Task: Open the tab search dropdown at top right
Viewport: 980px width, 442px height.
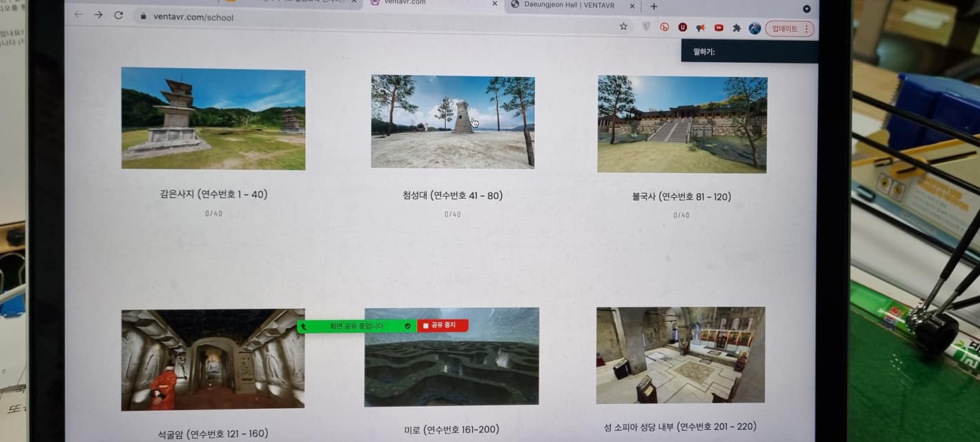Action: coord(807,8)
